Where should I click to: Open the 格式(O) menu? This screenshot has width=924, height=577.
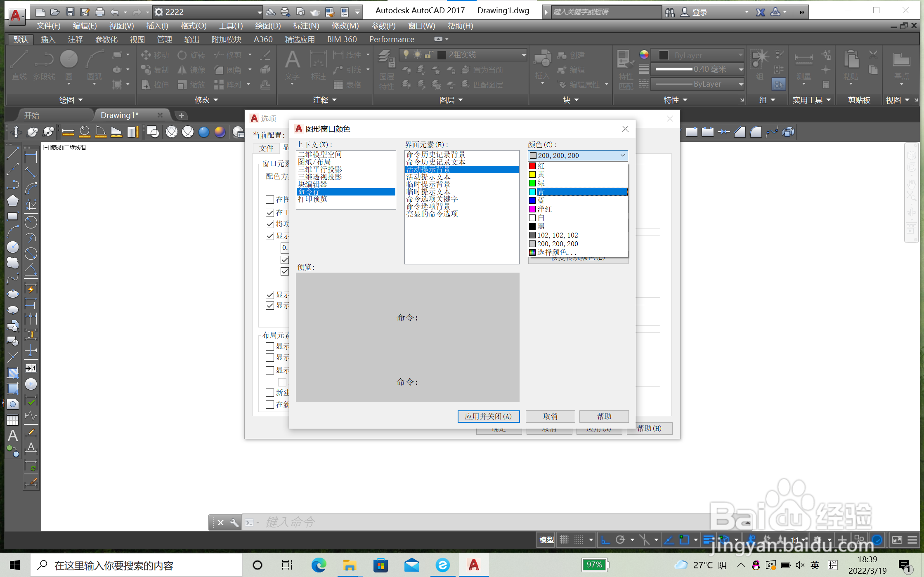coord(194,26)
